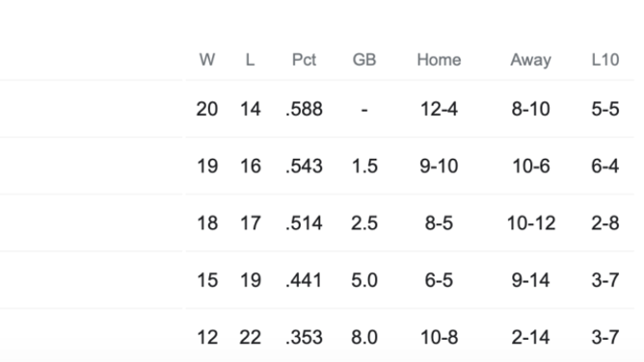Click the Away column header
Screen dimensions: 644x362
point(530,60)
